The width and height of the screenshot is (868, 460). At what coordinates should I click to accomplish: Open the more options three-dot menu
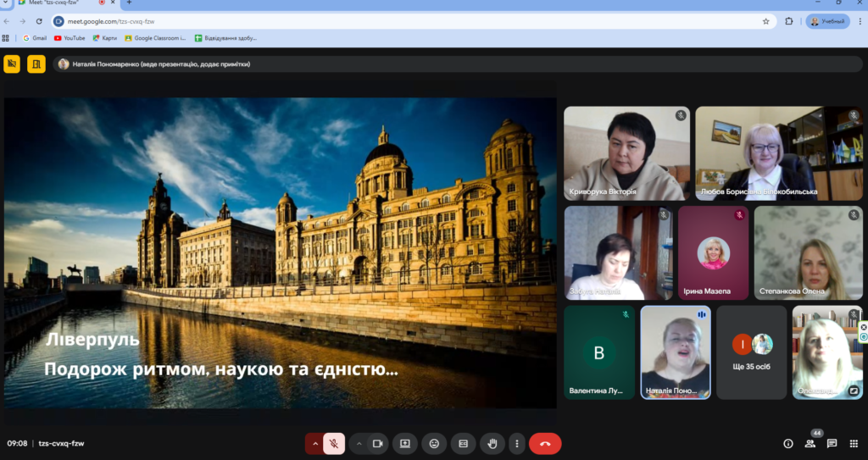(x=516, y=443)
